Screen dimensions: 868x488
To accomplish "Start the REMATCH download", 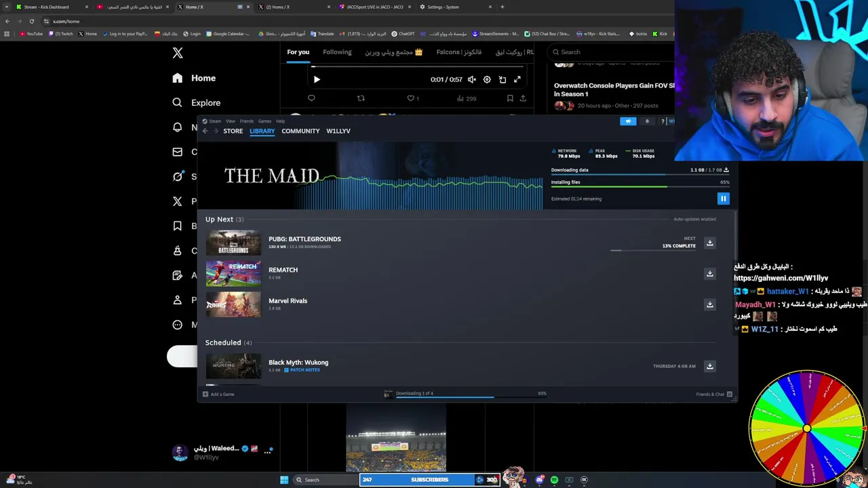I will point(710,274).
